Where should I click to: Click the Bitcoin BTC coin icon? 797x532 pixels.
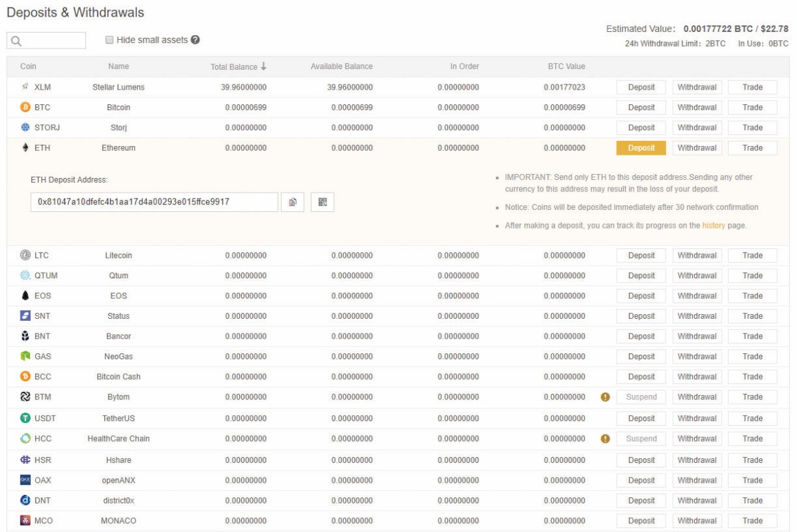tap(25, 107)
